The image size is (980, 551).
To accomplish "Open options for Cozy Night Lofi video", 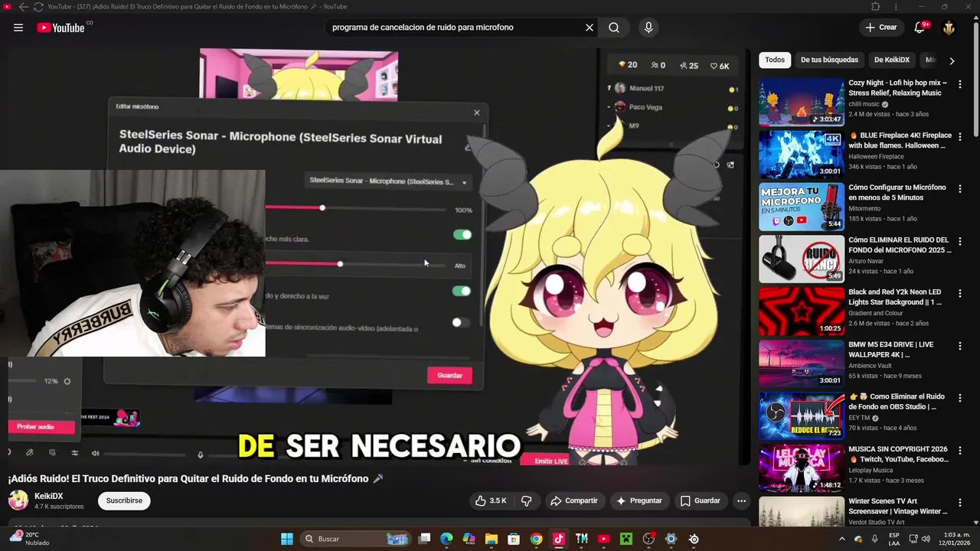I will point(960,83).
